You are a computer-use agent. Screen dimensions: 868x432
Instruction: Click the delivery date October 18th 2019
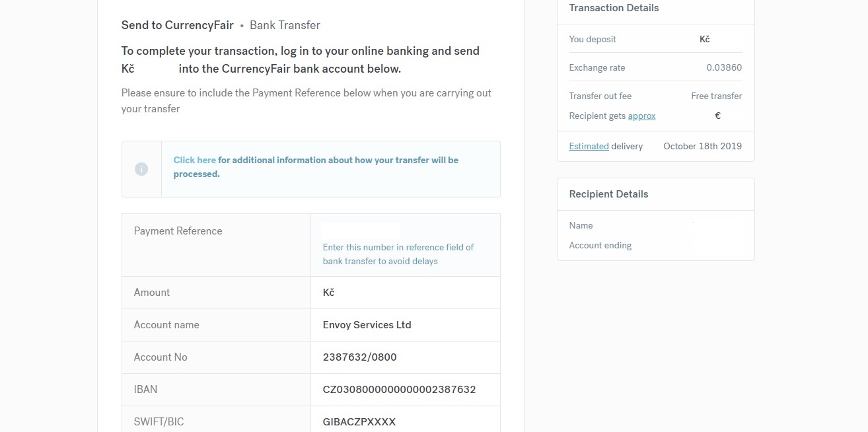pos(702,146)
